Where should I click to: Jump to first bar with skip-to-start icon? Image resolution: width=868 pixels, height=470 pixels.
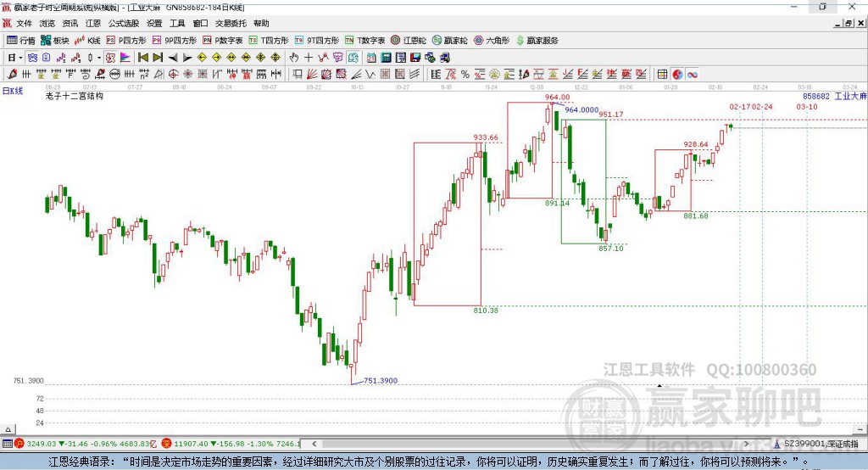coord(142,58)
